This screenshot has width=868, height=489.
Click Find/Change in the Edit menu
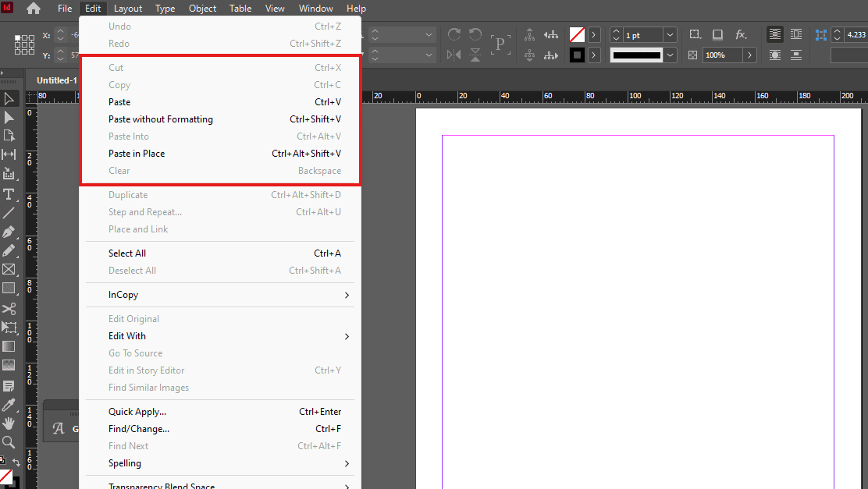coord(138,428)
